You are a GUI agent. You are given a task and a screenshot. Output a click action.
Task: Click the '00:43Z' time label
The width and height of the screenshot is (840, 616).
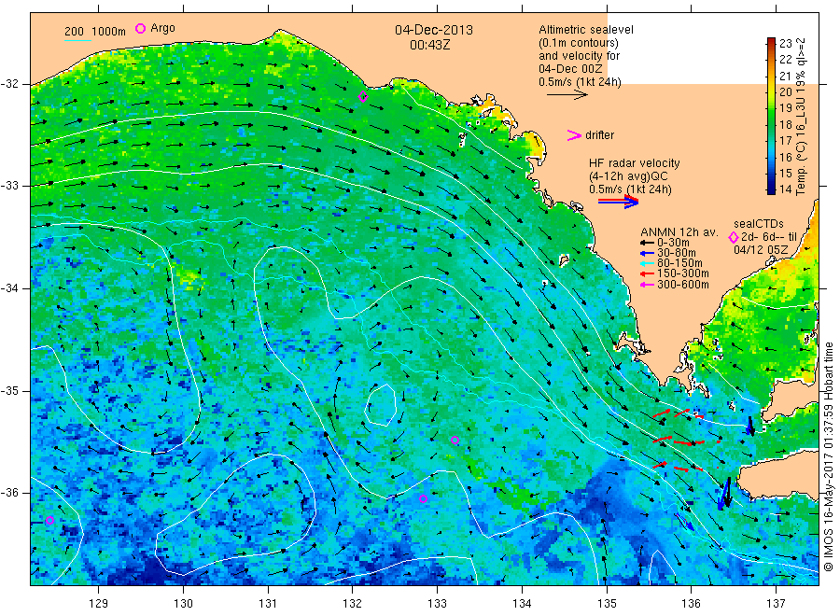(429, 45)
